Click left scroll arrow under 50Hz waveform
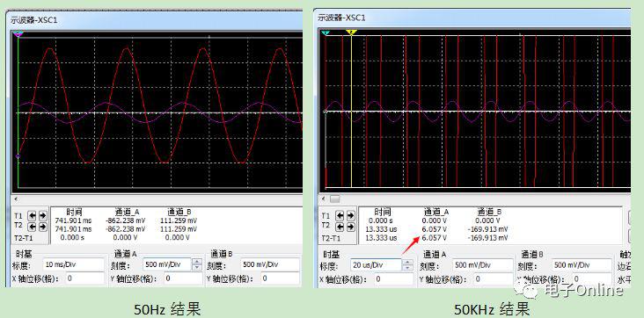Viewport: 644px width, 318px height. click(16, 199)
